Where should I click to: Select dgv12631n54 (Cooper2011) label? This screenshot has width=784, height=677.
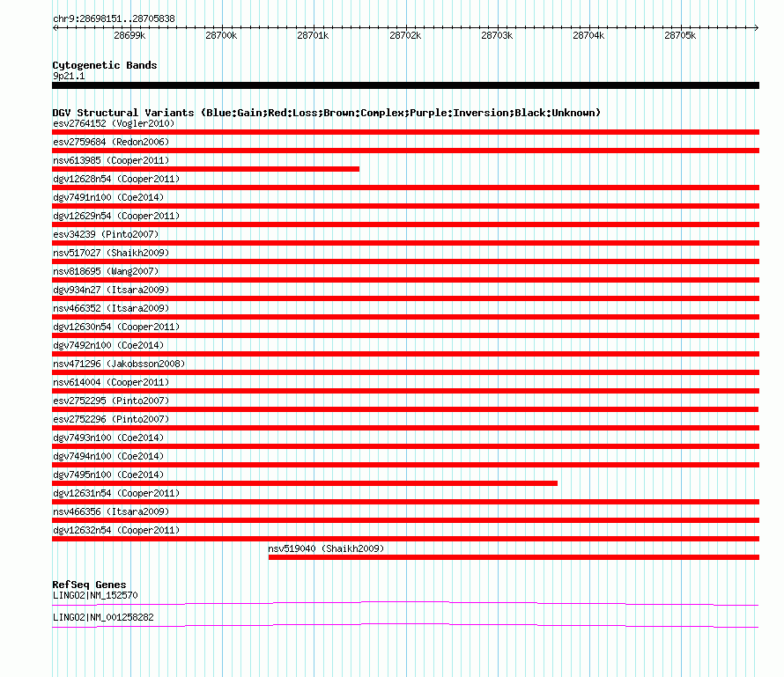click(116, 493)
